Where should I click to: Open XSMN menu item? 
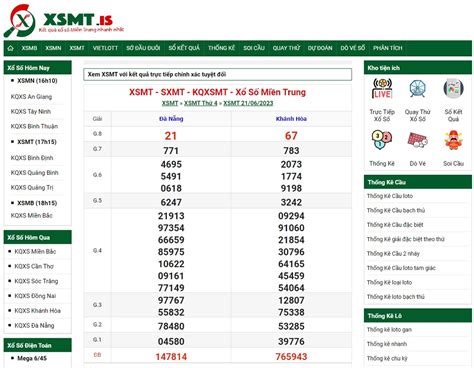click(x=53, y=48)
